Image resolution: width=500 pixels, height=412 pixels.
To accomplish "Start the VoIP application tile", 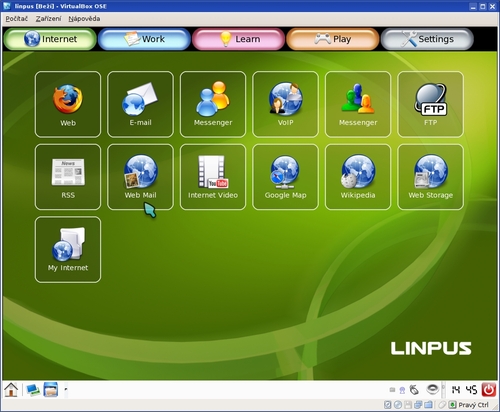I will (285, 104).
